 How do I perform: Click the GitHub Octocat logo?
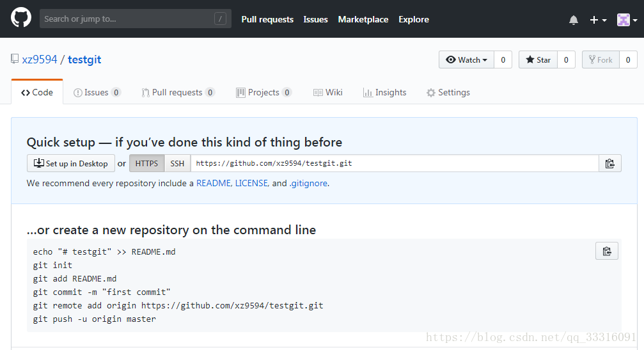[x=21, y=19]
